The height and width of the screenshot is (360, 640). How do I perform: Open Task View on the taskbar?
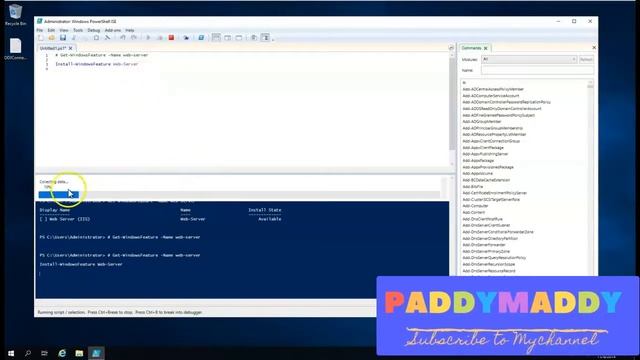click(x=44, y=353)
